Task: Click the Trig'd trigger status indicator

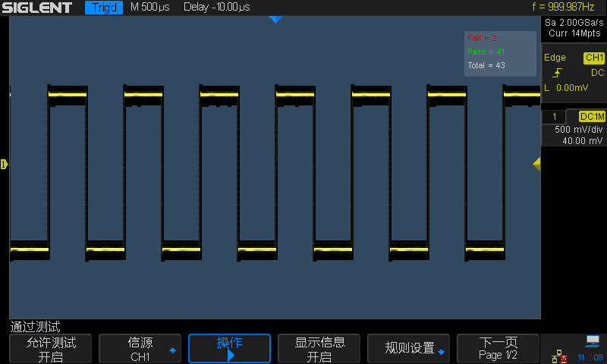Action: pos(104,8)
